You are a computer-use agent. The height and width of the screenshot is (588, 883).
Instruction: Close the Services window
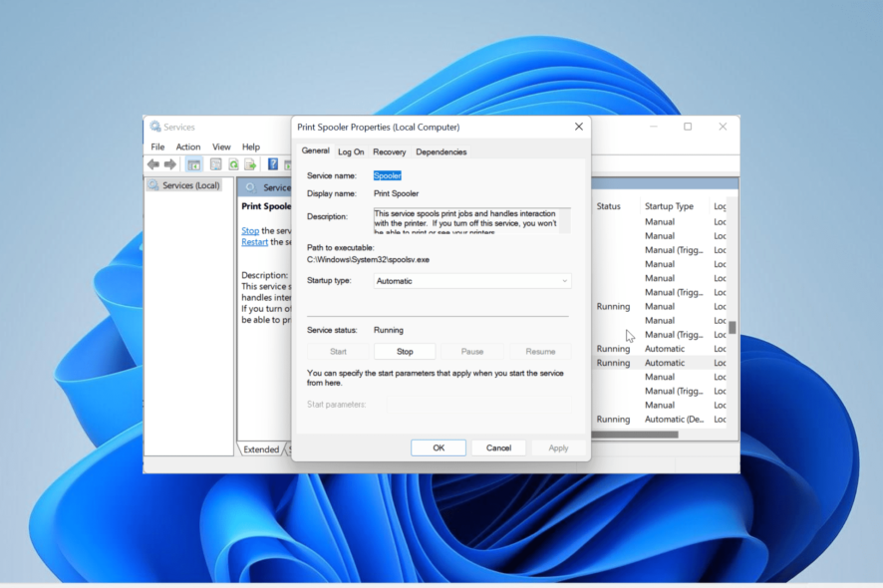723,127
